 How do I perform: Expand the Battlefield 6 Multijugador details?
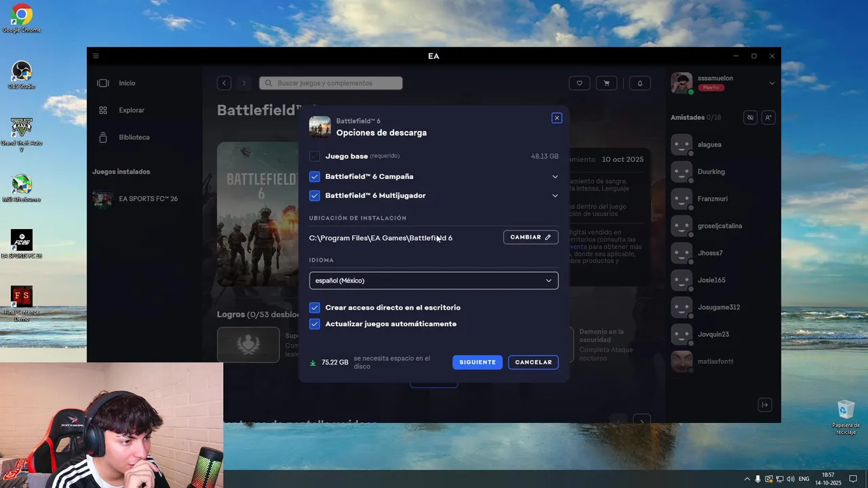point(555,196)
